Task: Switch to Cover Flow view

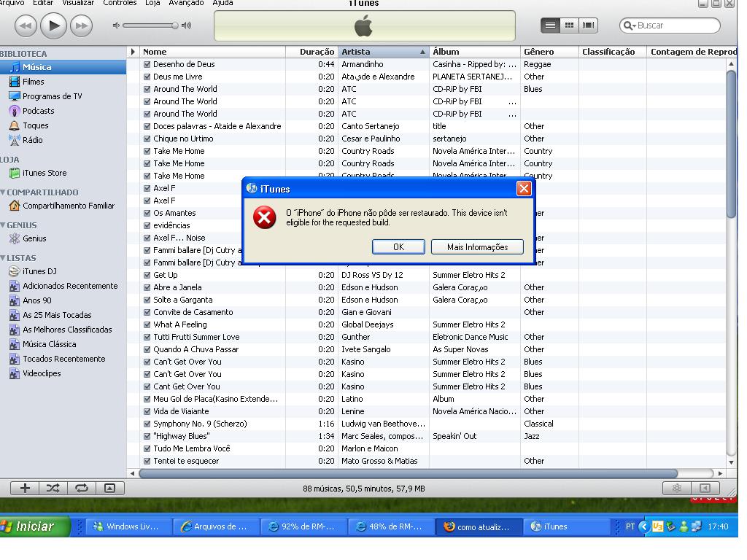Action: click(x=589, y=26)
